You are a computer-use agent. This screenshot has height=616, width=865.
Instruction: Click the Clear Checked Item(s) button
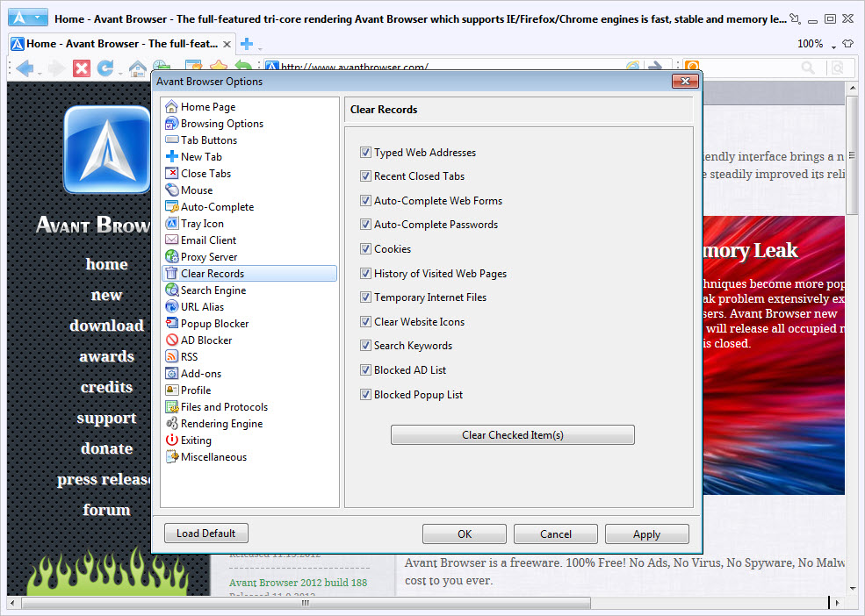(513, 434)
